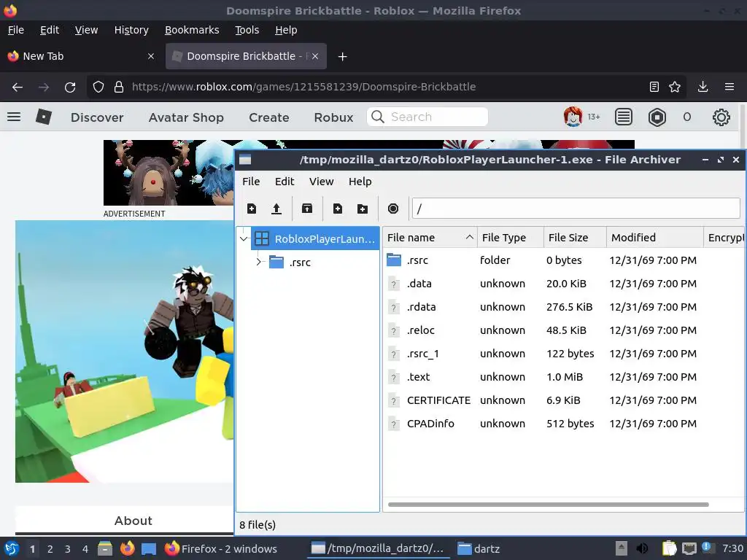Click the New archive toolbar icon
This screenshot has height=560, width=747.
(252, 209)
